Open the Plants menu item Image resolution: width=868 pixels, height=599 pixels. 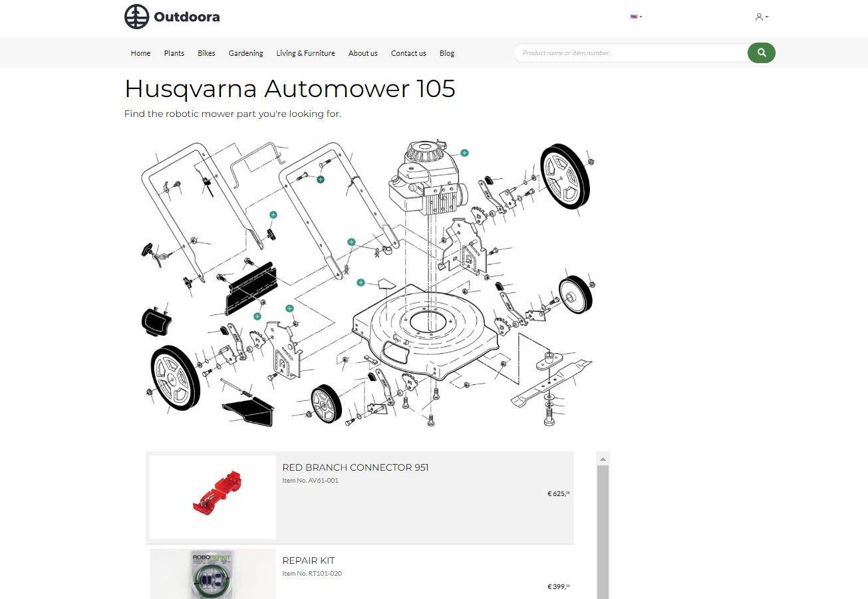tap(174, 53)
